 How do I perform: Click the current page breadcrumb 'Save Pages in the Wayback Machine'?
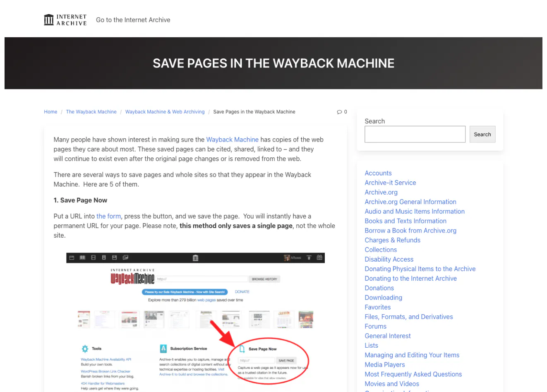click(x=254, y=112)
